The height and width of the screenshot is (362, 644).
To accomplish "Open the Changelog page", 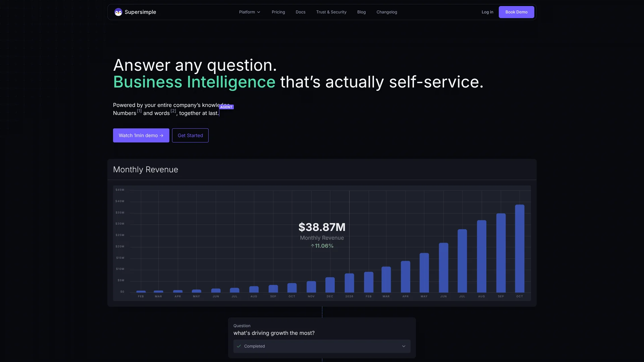I will point(387,12).
